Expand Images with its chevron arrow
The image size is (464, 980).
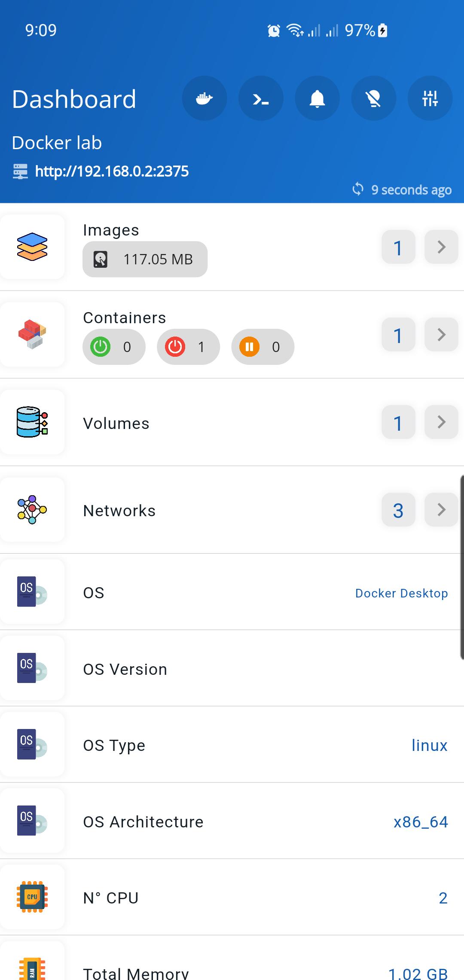pyautogui.click(x=441, y=247)
